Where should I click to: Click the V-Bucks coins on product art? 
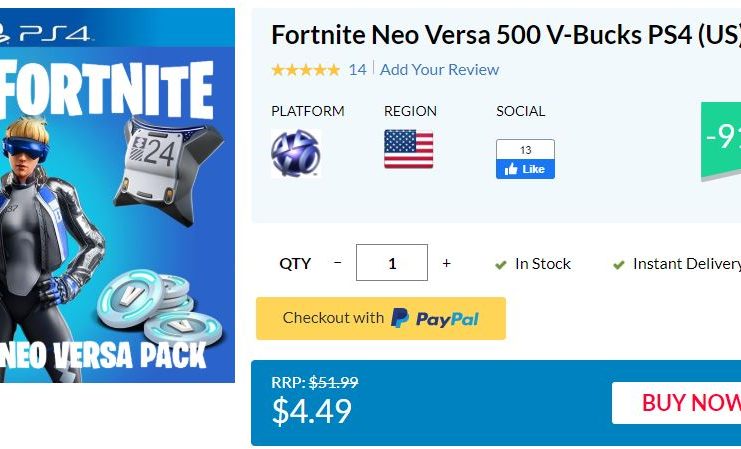(160, 308)
